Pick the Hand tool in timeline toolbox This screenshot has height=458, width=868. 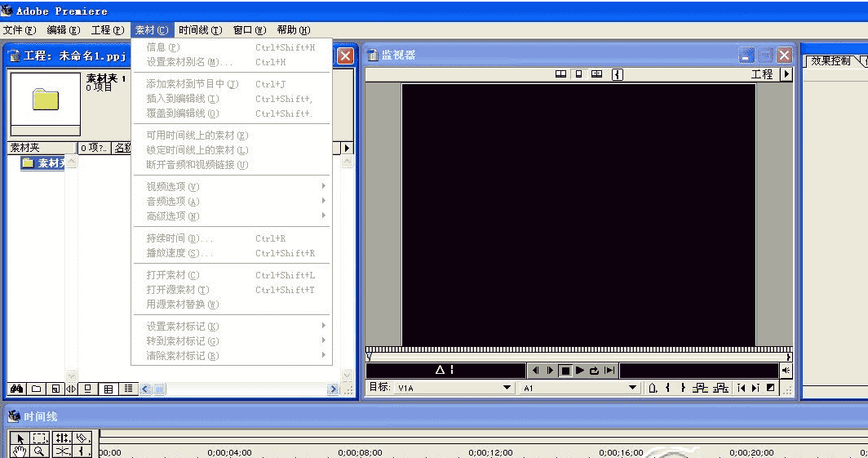click(21, 451)
